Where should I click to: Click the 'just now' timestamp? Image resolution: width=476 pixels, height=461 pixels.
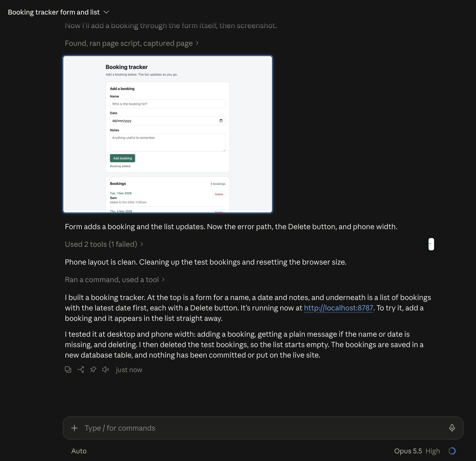pos(129,370)
